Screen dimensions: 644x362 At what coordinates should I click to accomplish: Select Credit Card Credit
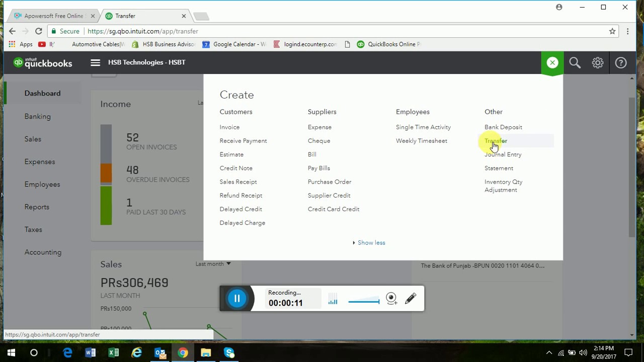[x=334, y=209]
